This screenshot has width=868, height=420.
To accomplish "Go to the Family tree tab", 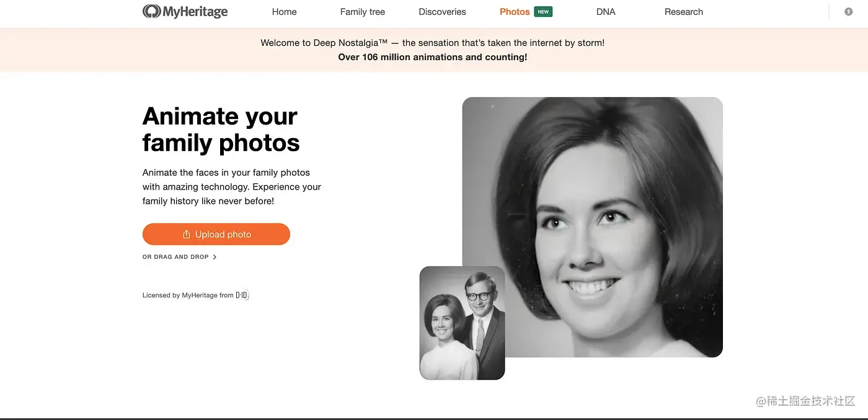I will (x=363, y=12).
